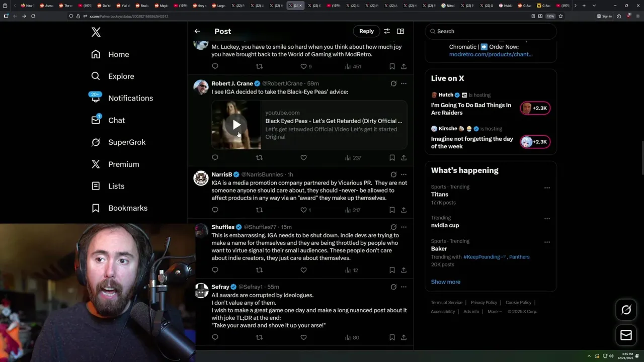
Task: Open Privacy Policy footer link
Action: pos(484,303)
